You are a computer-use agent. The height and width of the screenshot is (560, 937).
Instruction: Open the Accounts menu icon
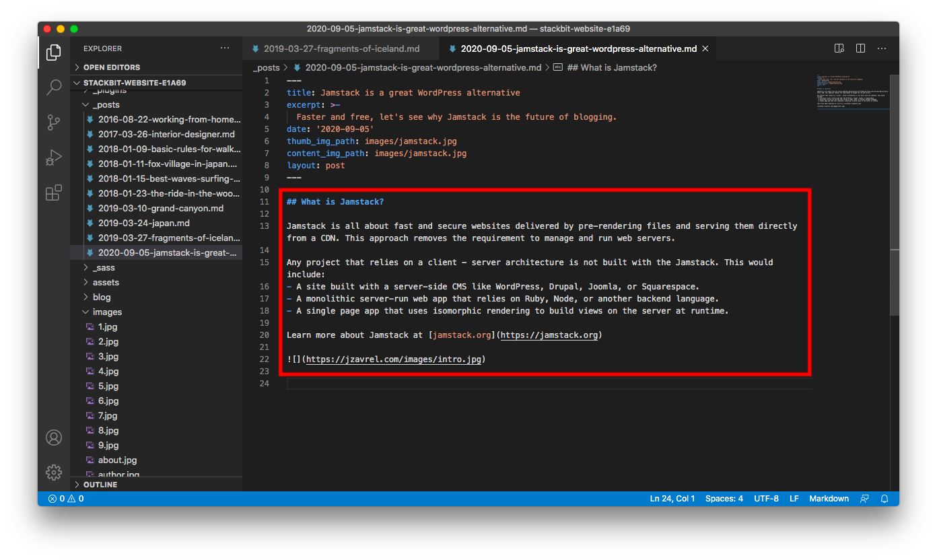[x=54, y=438]
